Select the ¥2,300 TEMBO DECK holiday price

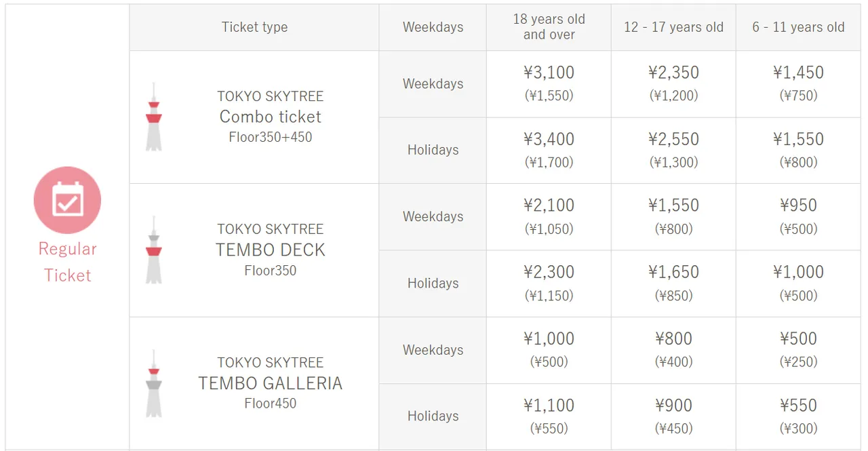pos(549,272)
